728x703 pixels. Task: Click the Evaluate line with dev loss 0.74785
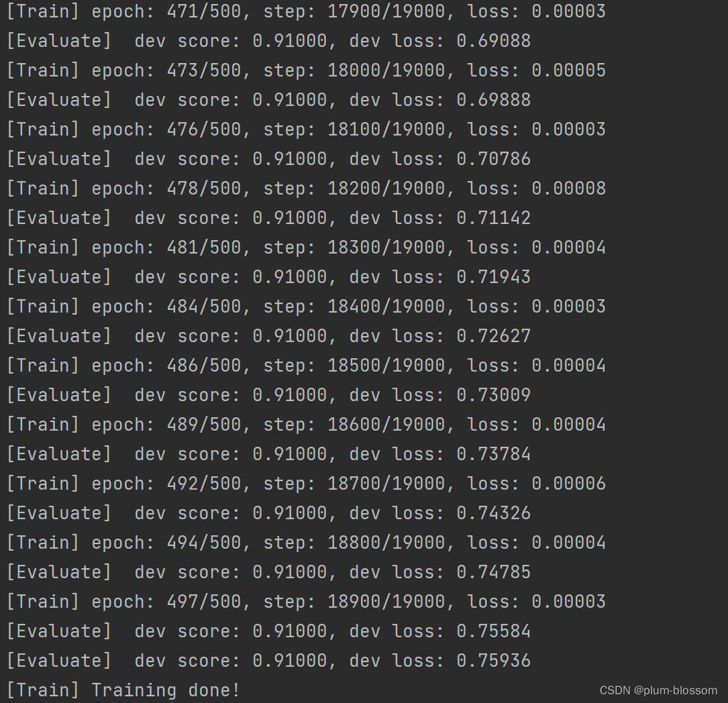point(268,572)
